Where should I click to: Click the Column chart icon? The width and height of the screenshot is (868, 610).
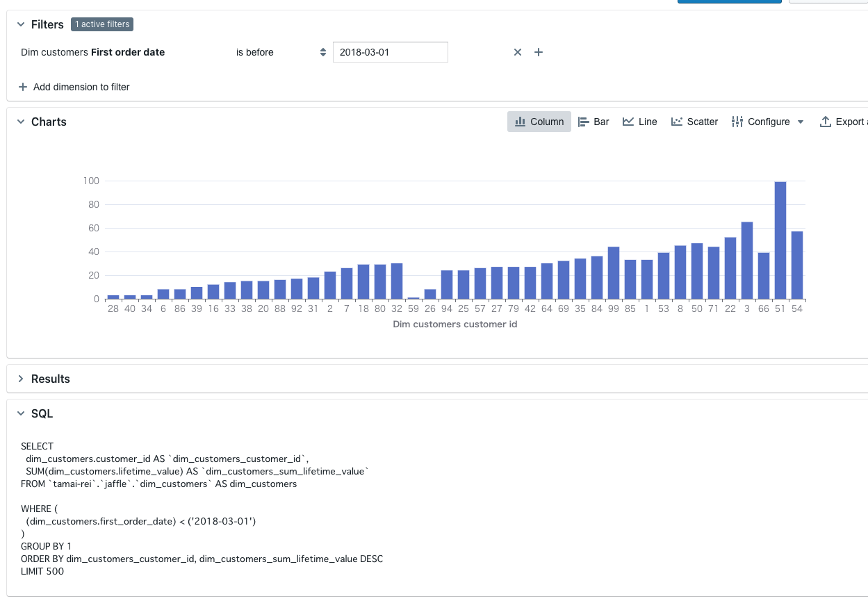point(520,122)
